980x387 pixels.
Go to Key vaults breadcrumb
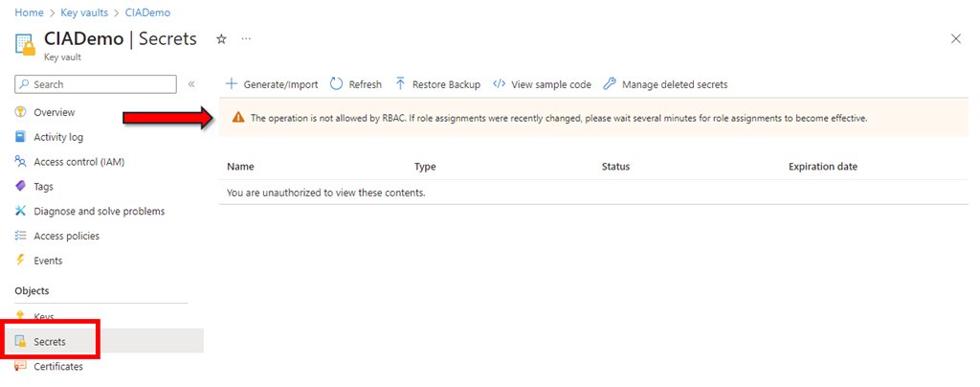pos(84,11)
